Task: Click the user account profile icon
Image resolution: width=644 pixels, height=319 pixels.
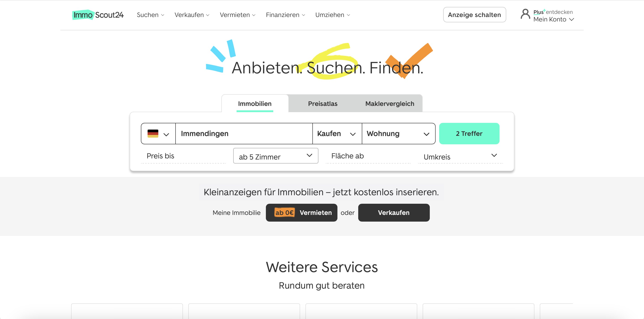Action: [525, 14]
